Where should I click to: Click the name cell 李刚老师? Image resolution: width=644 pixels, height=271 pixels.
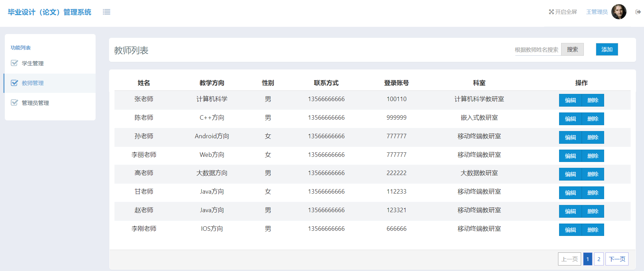pyautogui.click(x=144, y=229)
